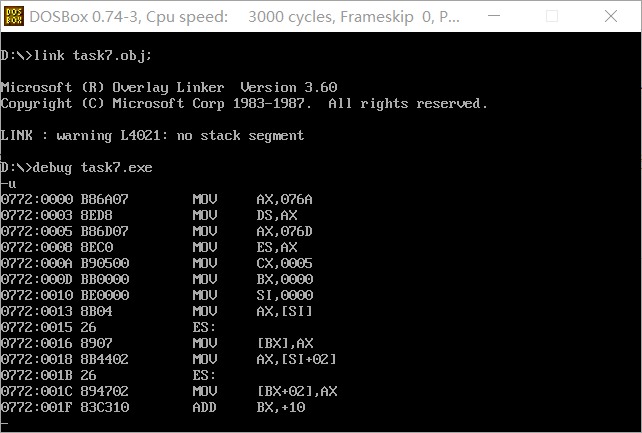Click the MOV DS,AX instruction line
The width and height of the screenshot is (642, 433).
[149, 215]
